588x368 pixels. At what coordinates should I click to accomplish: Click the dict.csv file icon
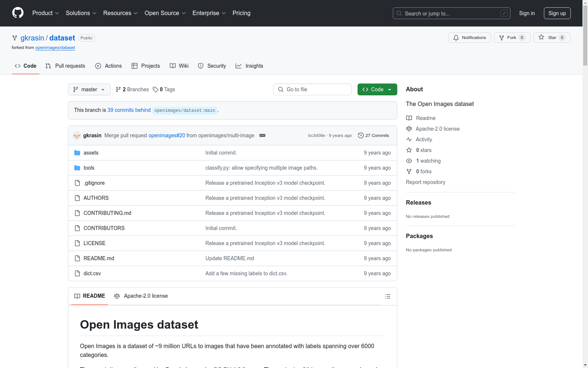tap(77, 273)
